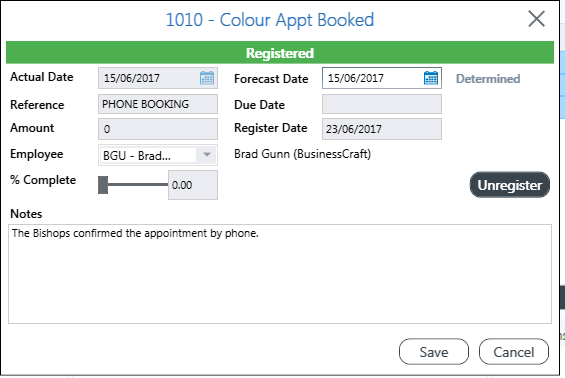Screen dimensions: 565x378
Task: Close the Colour Appt Booked dialog
Action: [537, 19]
